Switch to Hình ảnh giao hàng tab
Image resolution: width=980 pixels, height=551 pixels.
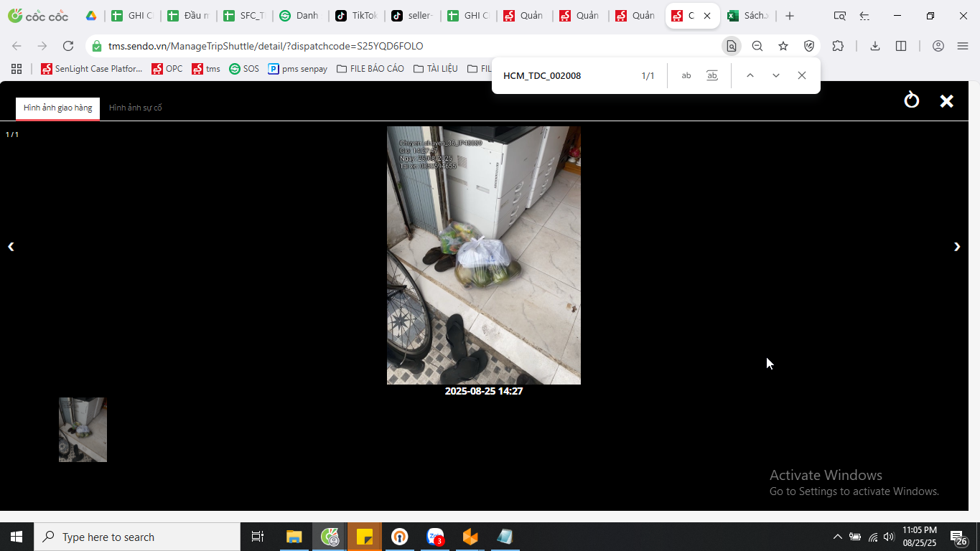pyautogui.click(x=57, y=108)
